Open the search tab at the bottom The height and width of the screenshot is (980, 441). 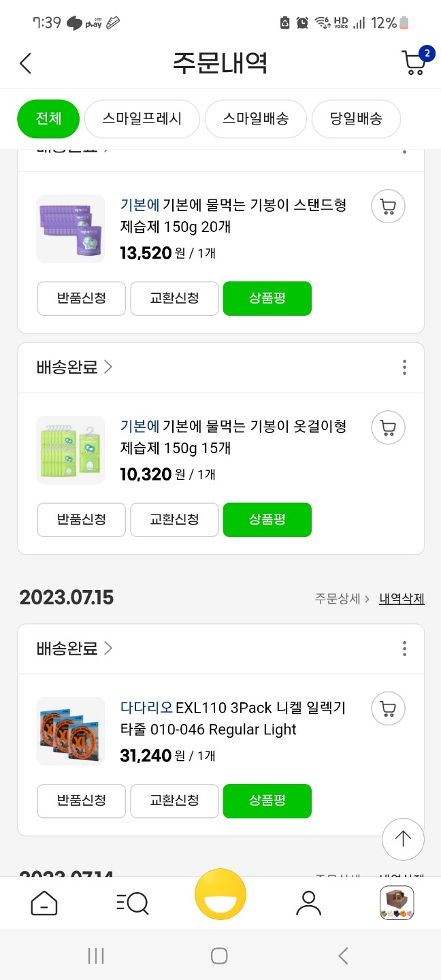pos(132,903)
